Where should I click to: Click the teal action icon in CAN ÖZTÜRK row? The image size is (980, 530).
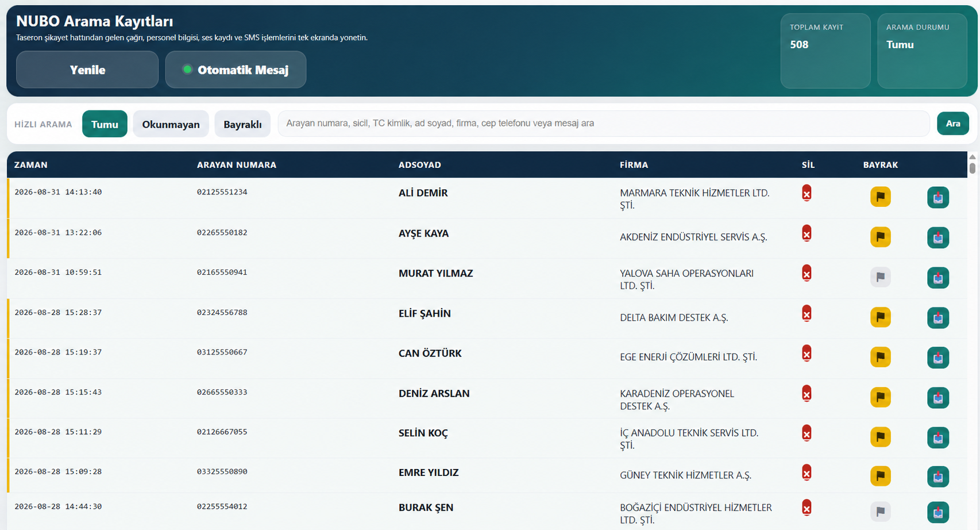pyautogui.click(x=938, y=358)
